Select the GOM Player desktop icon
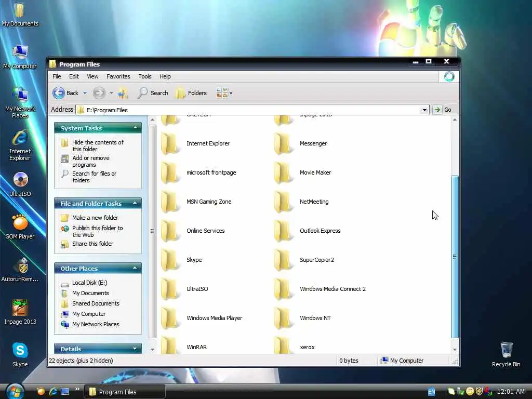532x399 pixels. [x=20, y=227]
